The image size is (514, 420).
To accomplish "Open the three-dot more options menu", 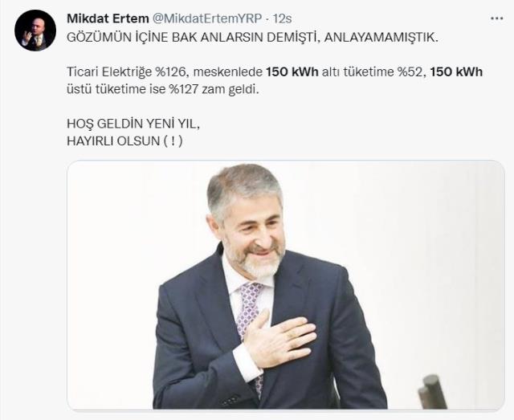I will pos(496,18).
